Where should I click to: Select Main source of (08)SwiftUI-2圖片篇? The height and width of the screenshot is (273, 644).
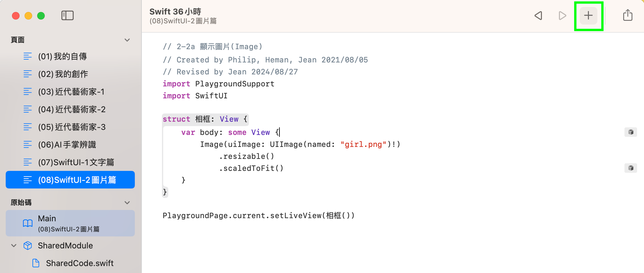tap(70, 223)
